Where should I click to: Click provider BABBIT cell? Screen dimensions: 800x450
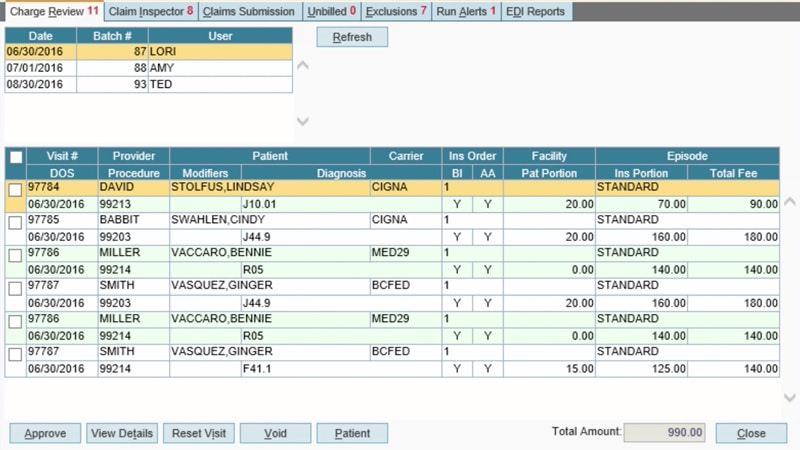click(x=134, y=220)
